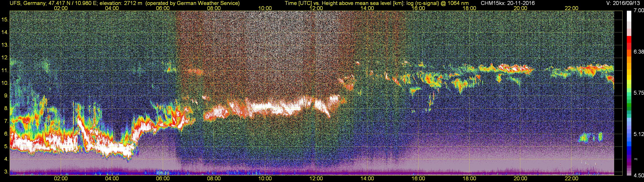Click the "11." height axis label
This screenshot has width=644, height=182.
[5, 70]
